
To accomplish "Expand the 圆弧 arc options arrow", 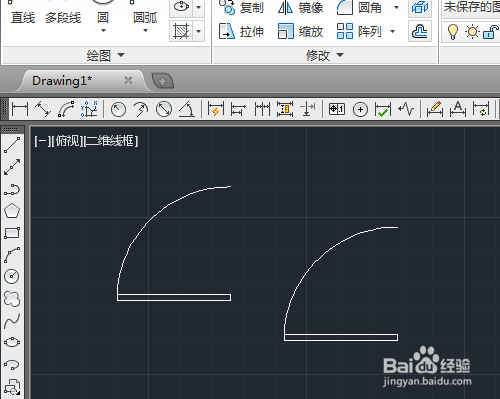I will (x=145, y=31).
